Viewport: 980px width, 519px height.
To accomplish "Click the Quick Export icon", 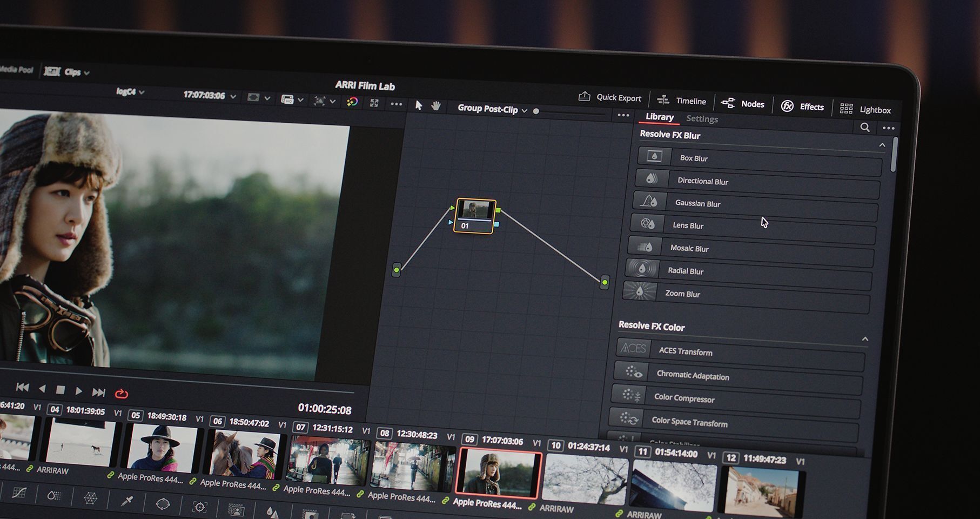I will [584, 97].
